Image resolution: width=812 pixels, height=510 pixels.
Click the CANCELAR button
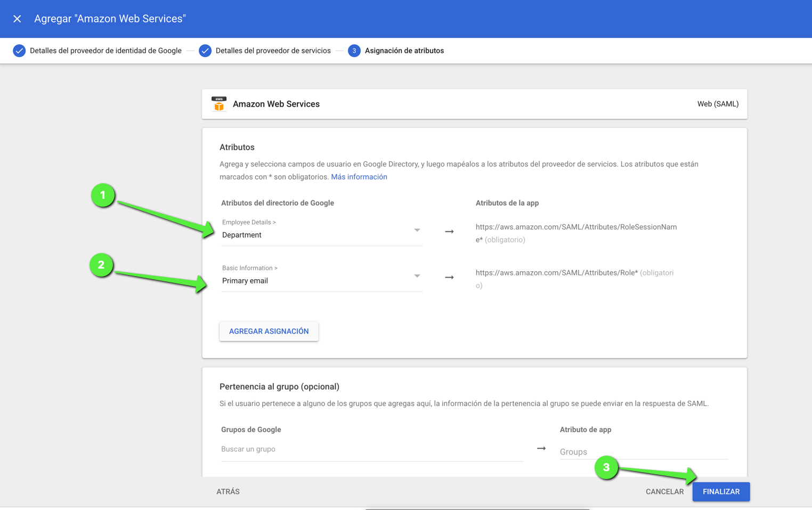(x=664, y=492)
